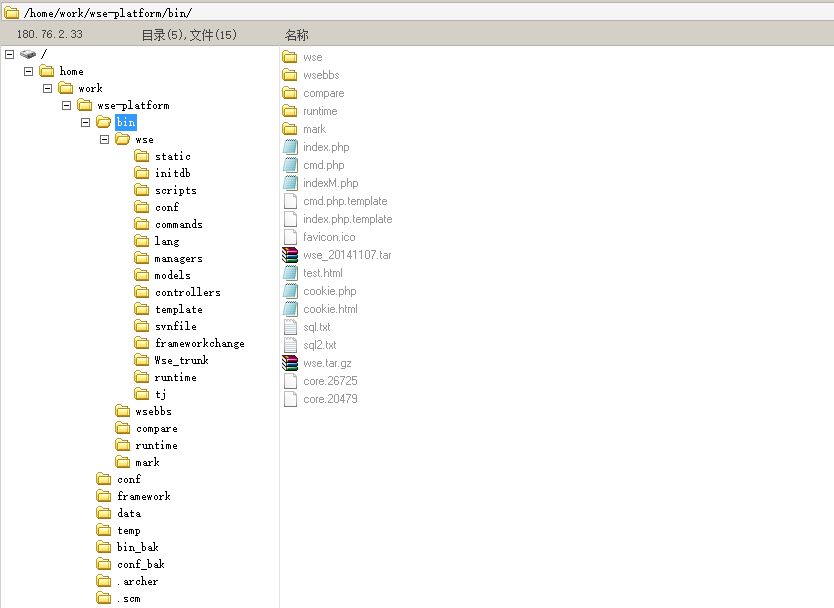Click the sql2.txt text file icon
This screenshot has width=834, height=608.
coord(290,345)
